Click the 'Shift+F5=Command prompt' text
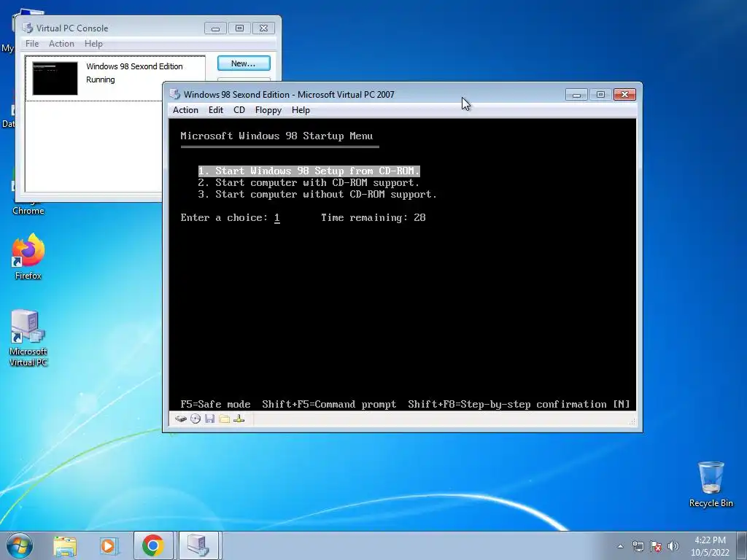Screen dimensions: 747x560 (x=329, y=404)
